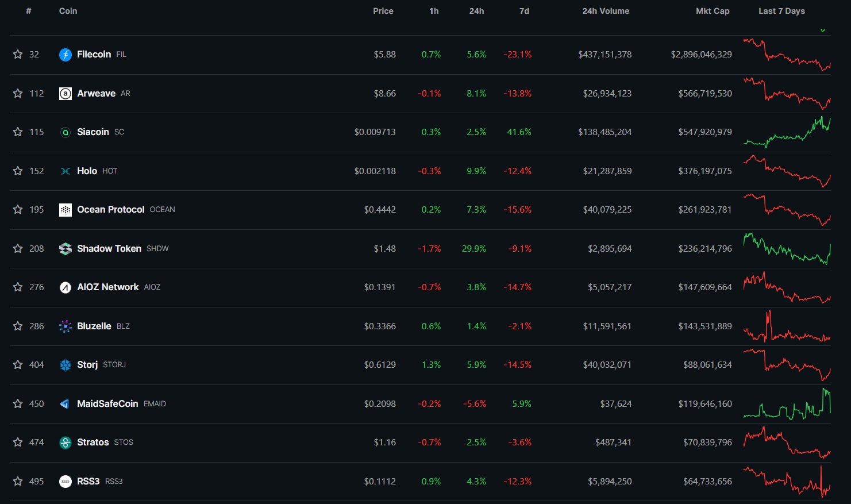851x504 pixels.
Task: Open the Stratos coin link
Action: [x=93, y=442]
